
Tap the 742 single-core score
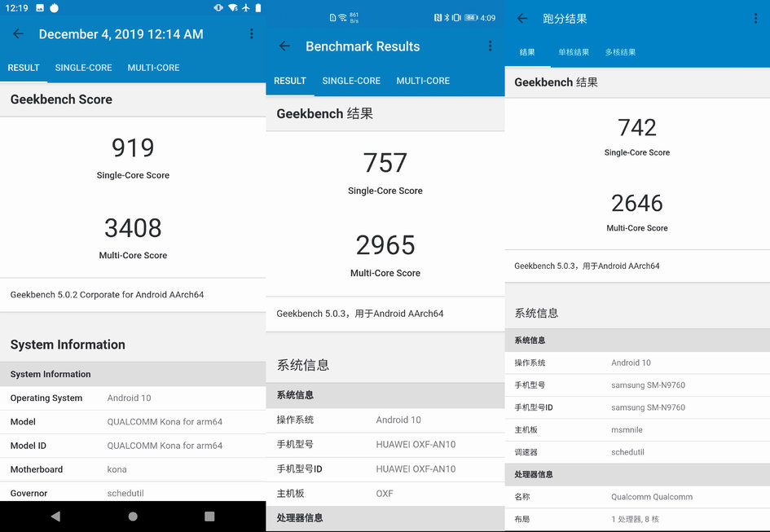637,128
